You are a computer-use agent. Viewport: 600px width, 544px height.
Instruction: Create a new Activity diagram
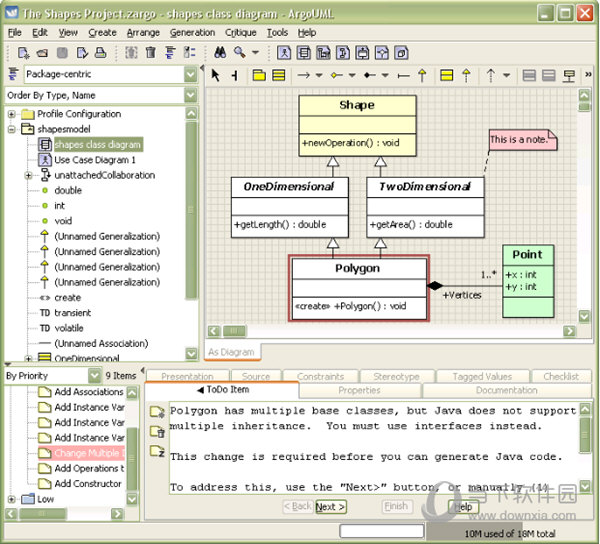382,53
